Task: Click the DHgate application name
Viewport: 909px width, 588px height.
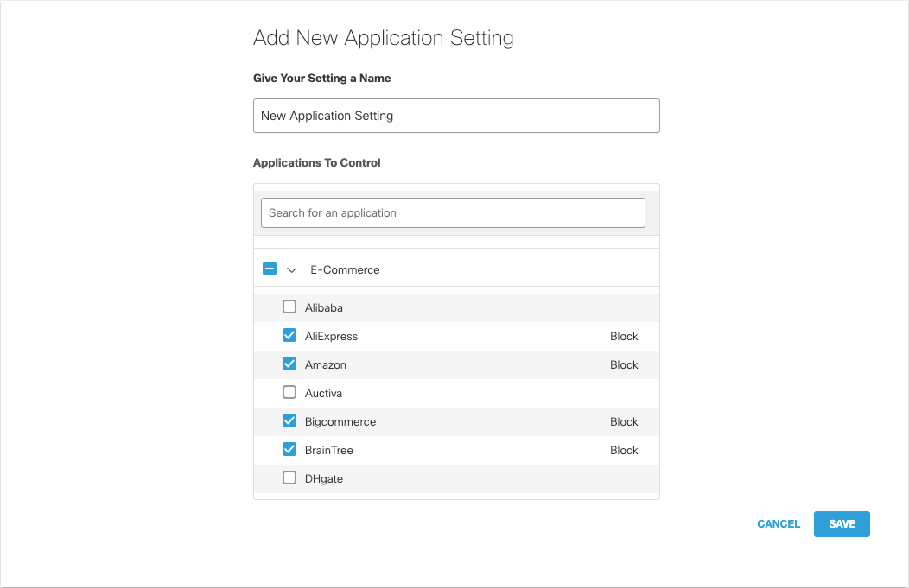Action: pyautogui.click(x=323, y=479)
